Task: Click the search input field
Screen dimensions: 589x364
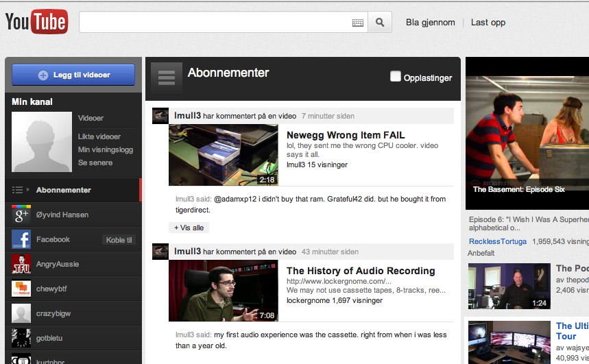Action: click(x=223, y=22)
